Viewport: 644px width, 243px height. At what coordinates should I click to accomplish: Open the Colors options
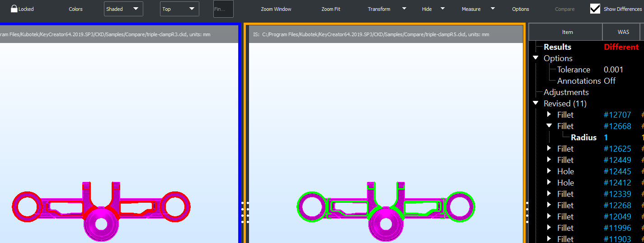click(75, 9)
